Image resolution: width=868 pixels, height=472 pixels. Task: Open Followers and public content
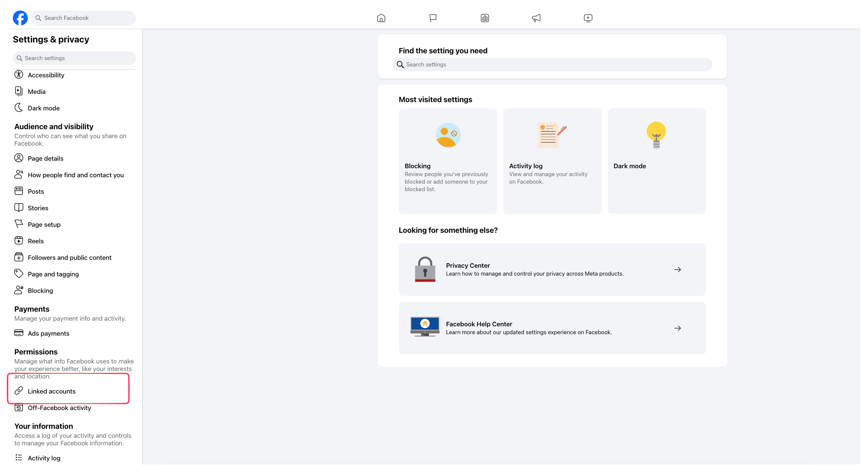click(69, 258)
